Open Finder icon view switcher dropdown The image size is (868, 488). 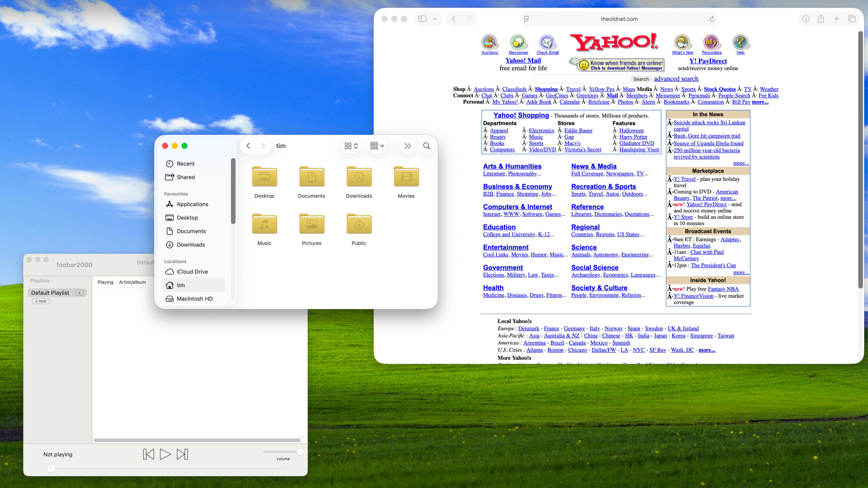351,146
